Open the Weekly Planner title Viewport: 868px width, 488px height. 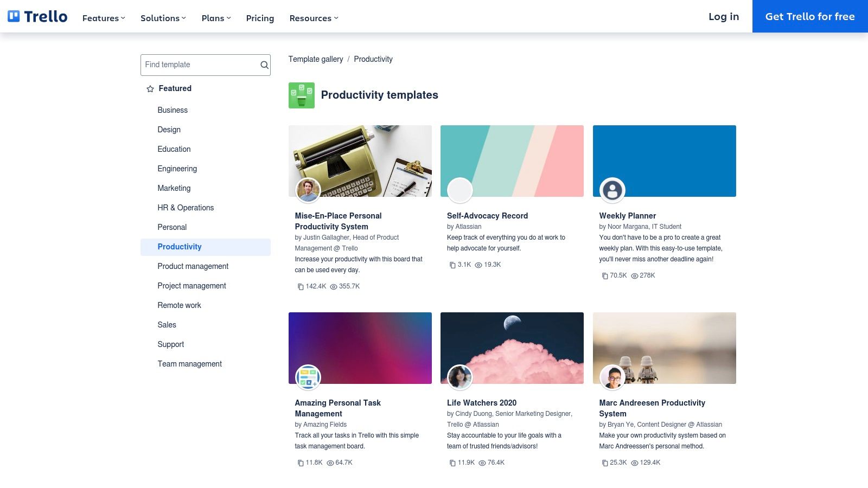click(628, 216)
